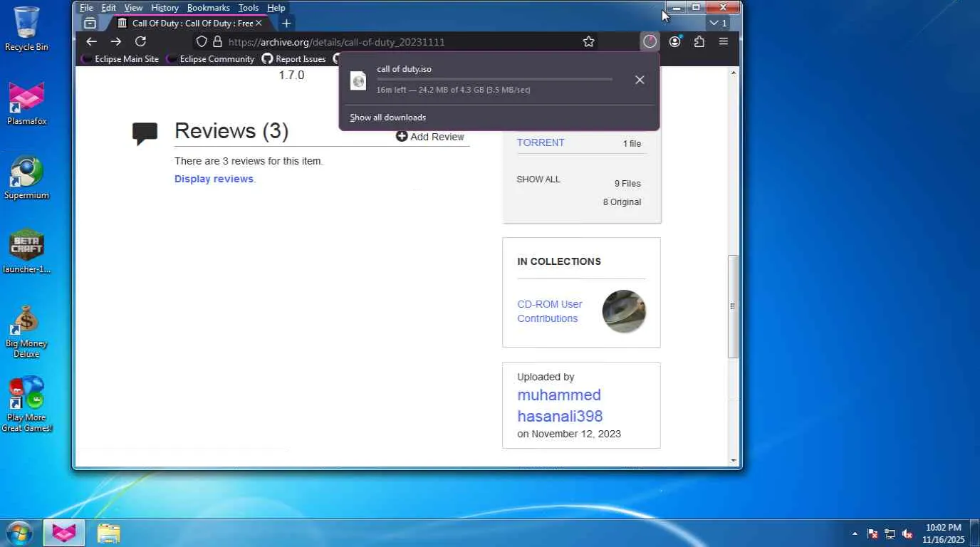The width and height of the screenshot is (980, 547).
Task: Show hidden system tray icons
Action: click(855, 533)
